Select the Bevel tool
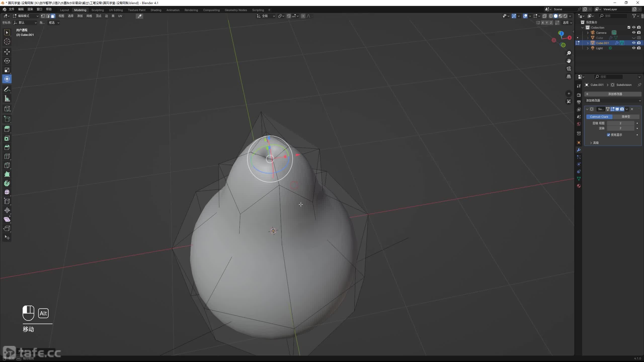The image size is (644, 362). click(x=7, y=147)
